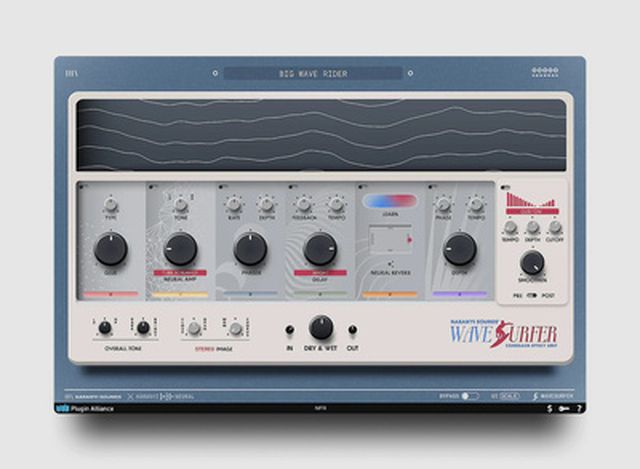Toggle the SMOOTHEN section power switch

pos(505,188)
